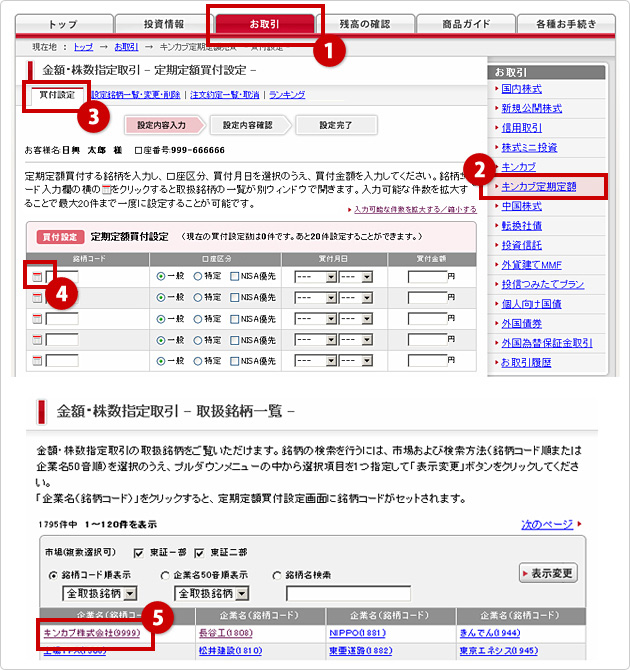Image resolution: width=630 pixels, height=670 pixels.
Task: Open 外貨建てMMF in the sidebar
Action: tap(531, 265)
